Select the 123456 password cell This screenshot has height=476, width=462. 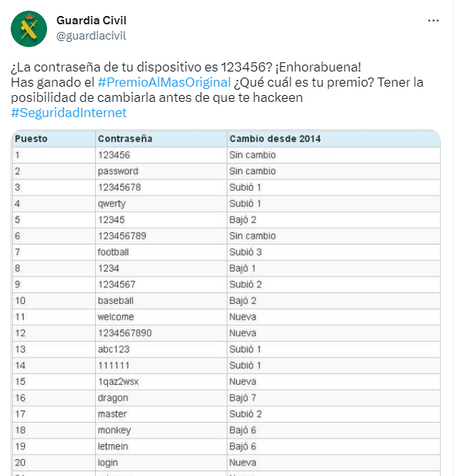pos(114,155)
